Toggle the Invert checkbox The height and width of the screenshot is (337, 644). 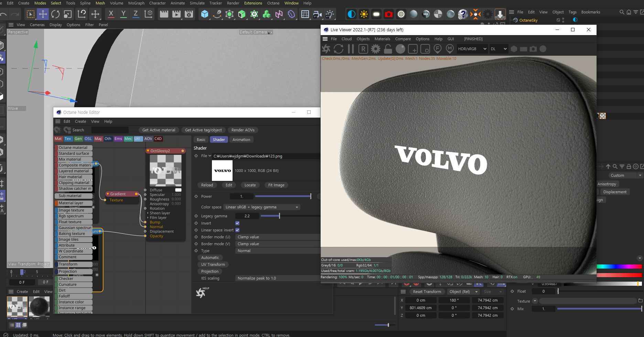pyautogui.click(x=237, y=223)
